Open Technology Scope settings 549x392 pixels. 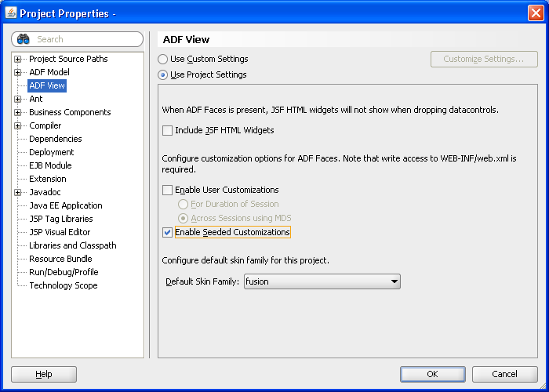pos(64,285)
